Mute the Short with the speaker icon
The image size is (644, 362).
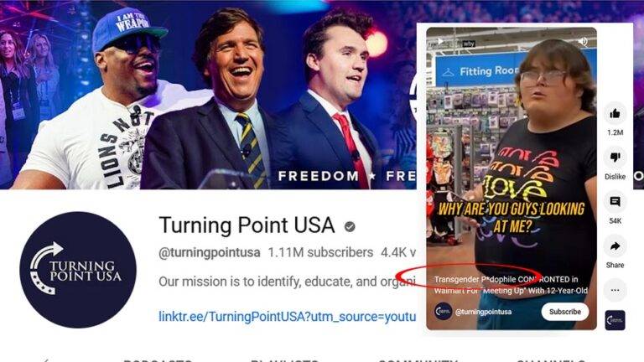point(583,41)
